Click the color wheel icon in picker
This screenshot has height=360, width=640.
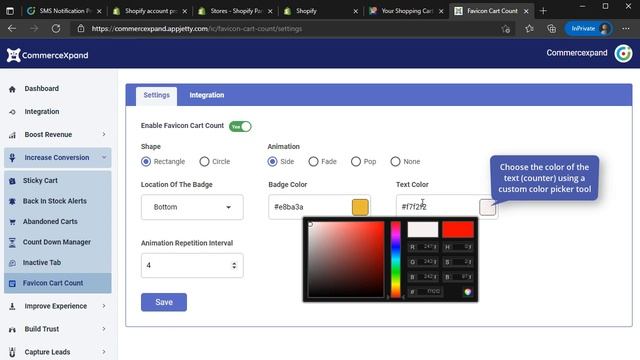(468, 291)
